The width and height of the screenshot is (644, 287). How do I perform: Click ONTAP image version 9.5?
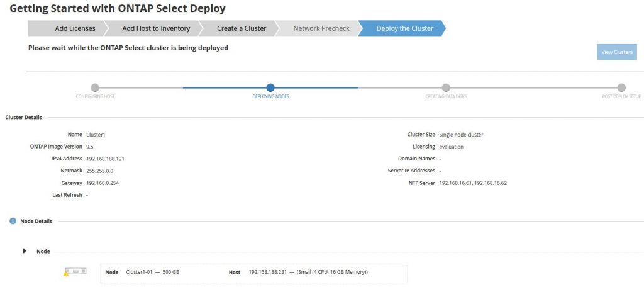(89, 147)
